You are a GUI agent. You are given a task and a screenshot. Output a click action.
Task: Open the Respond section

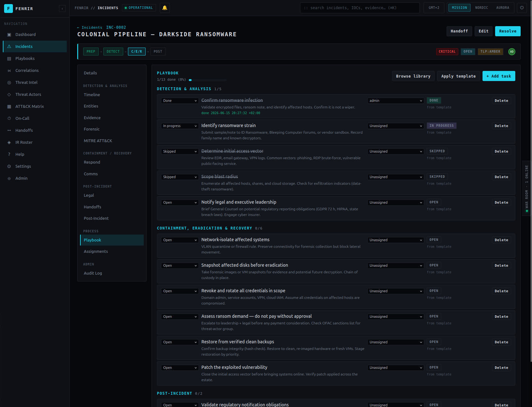point(112,162)
